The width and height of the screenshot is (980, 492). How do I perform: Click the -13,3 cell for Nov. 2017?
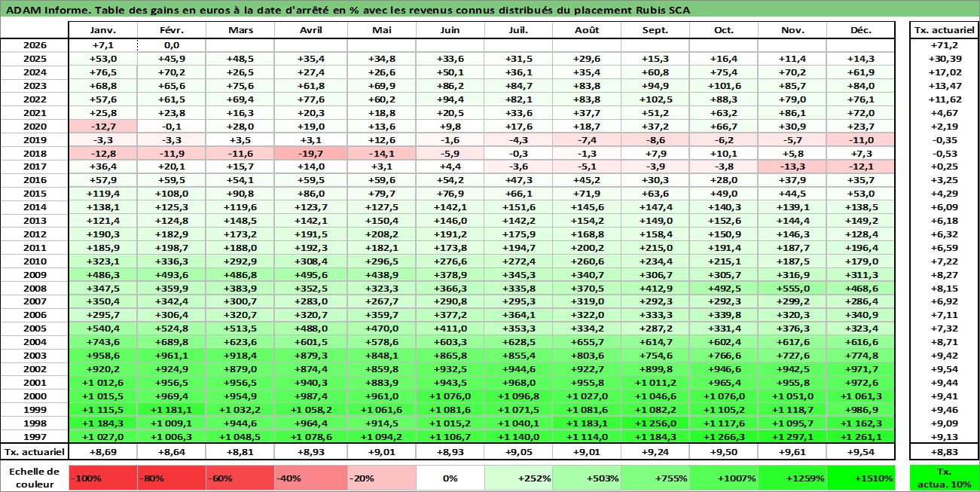(792, 167)
